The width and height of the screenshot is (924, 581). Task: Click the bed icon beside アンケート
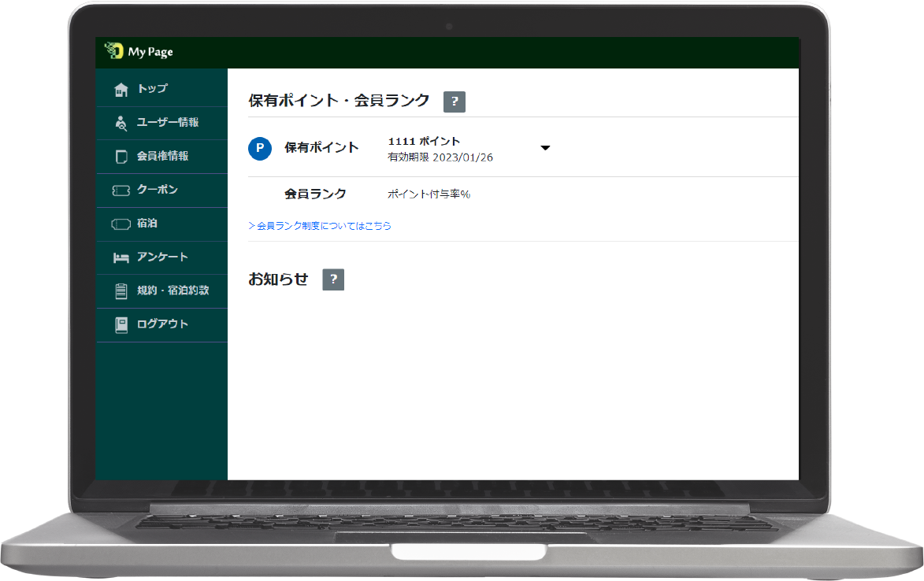pos(121,257)
